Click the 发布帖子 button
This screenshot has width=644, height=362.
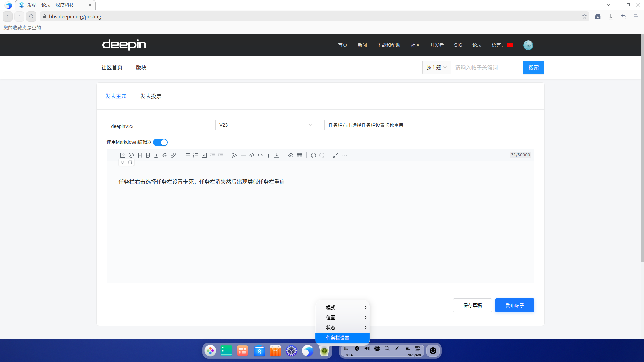(514, 305)
